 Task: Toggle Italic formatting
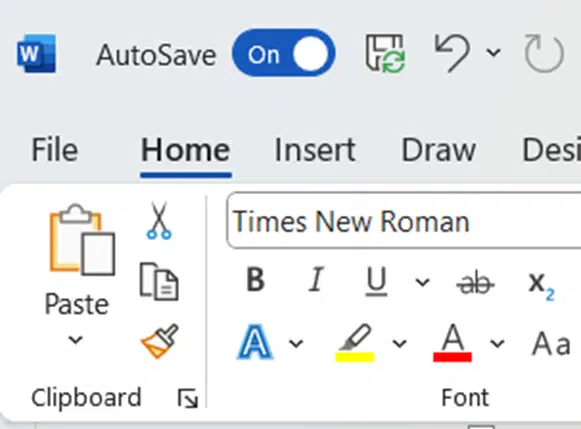pyautogui.click(x=316, y=280)
